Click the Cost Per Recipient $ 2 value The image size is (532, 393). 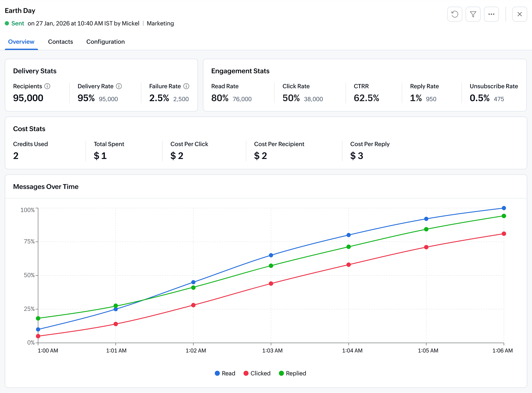click(x=260, y=156)
